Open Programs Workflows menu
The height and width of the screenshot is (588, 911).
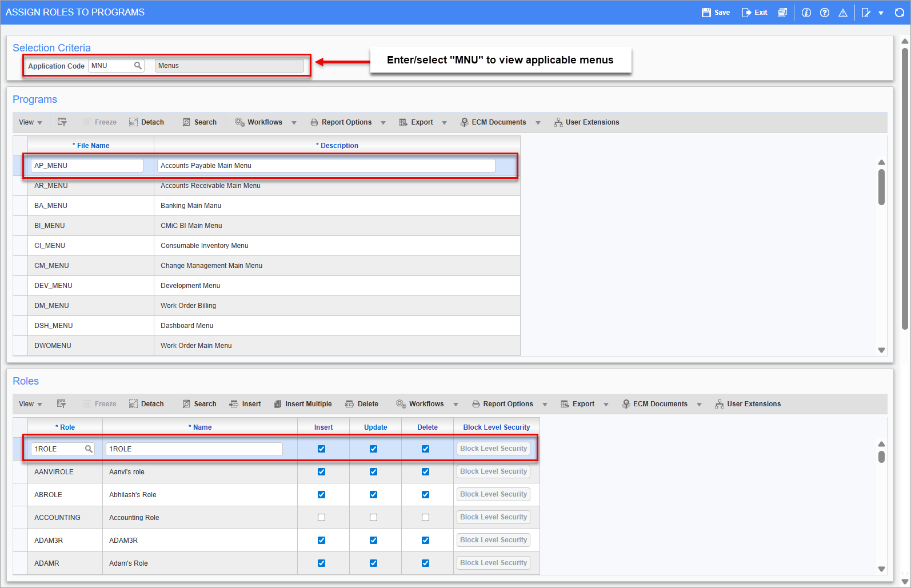[x=259, y=122]
